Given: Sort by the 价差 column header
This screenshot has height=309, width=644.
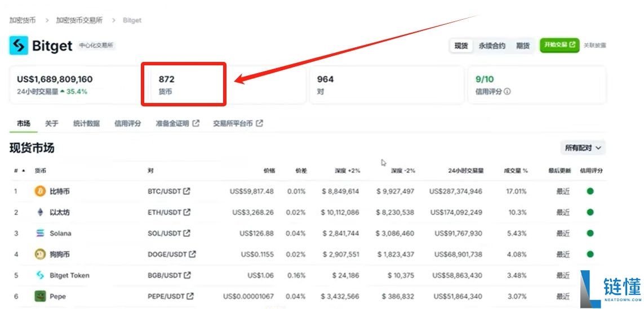Looking at the screenshot, I should click(301, 171).
